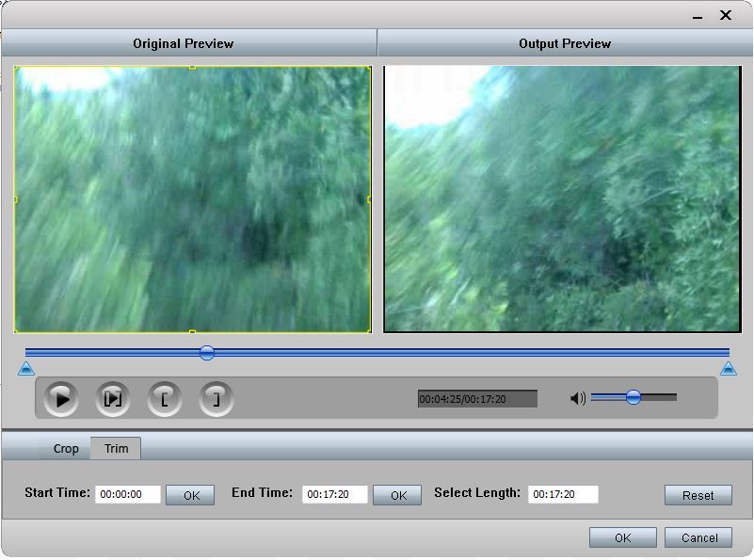Switch to the Crop tab
The image size is (754, 560).
(x=66, y=449)
